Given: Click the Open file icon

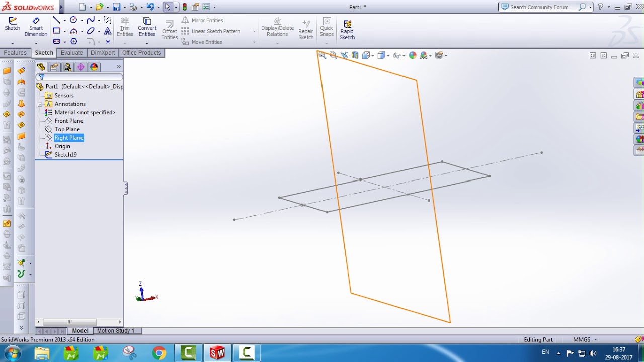Looking at the screenshot, I should click(100, 7).
